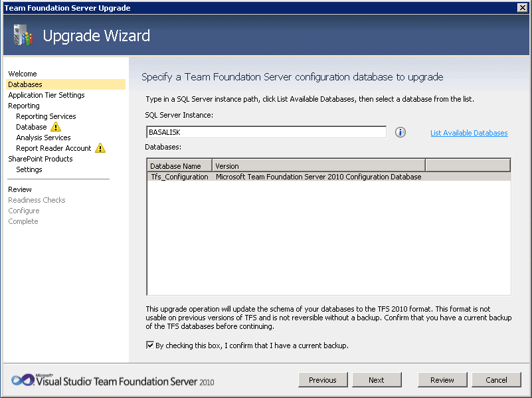The image size is (532, 398).
Task: Close the Team Foundation Server Upgrade window
Action: pyautogui.click(x=523, y=7)
